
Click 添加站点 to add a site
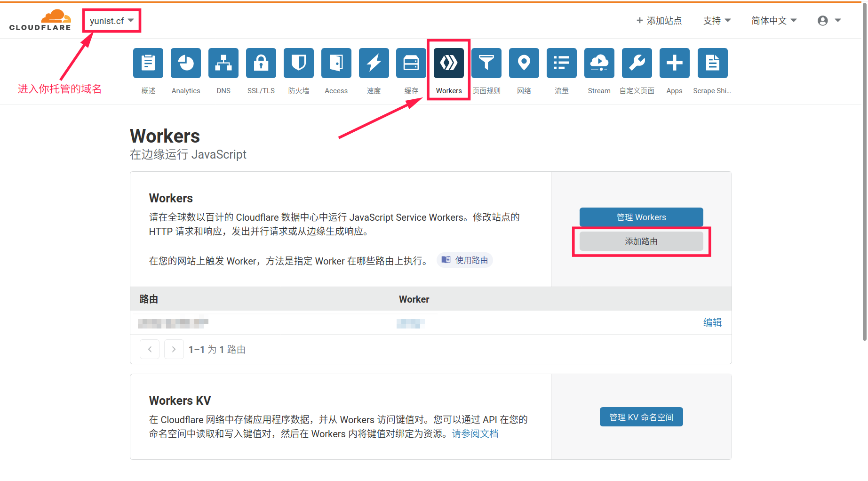tap(659, 21)
